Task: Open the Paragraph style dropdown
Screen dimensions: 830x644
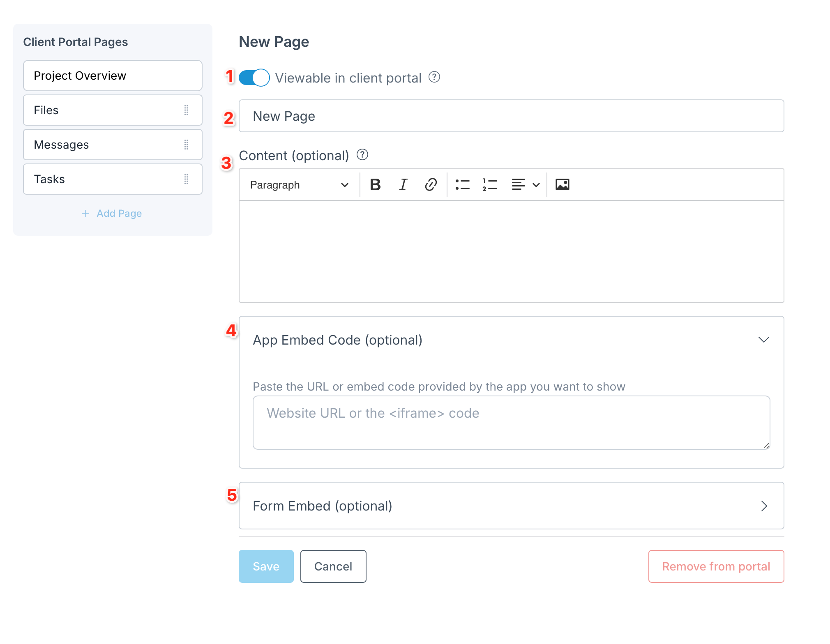Action: [x=299, y=185]
